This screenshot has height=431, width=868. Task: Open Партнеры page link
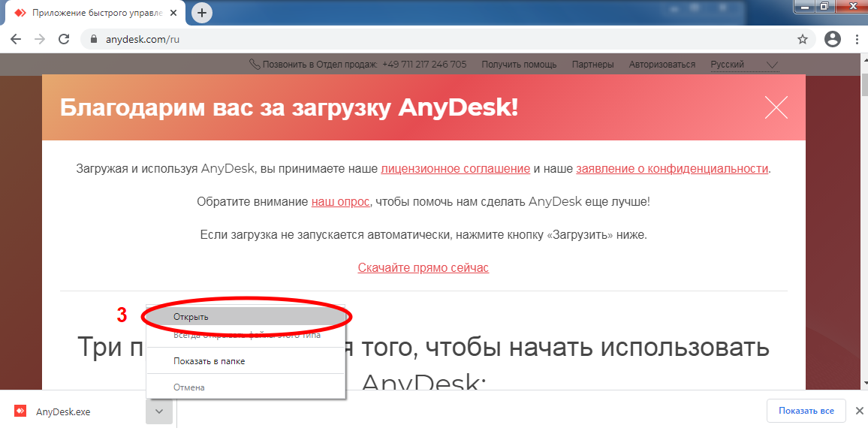pos(593,64)
